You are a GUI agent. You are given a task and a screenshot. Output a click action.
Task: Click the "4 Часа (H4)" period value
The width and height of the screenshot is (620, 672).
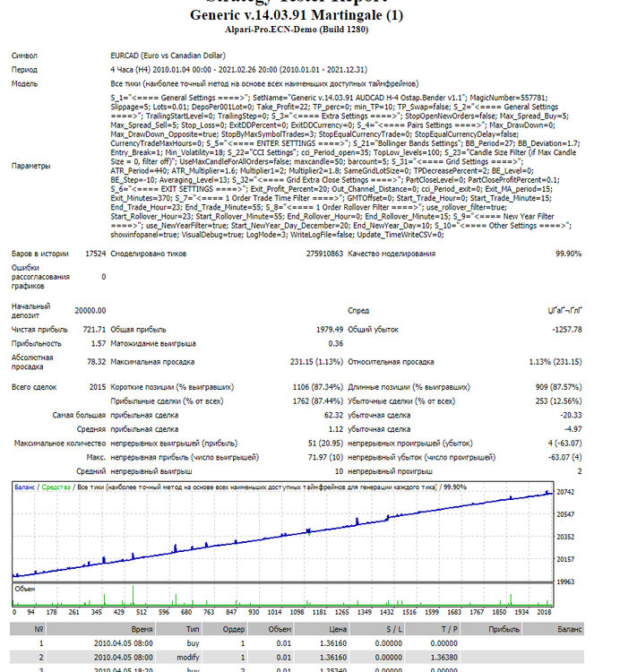coord(130,70)
